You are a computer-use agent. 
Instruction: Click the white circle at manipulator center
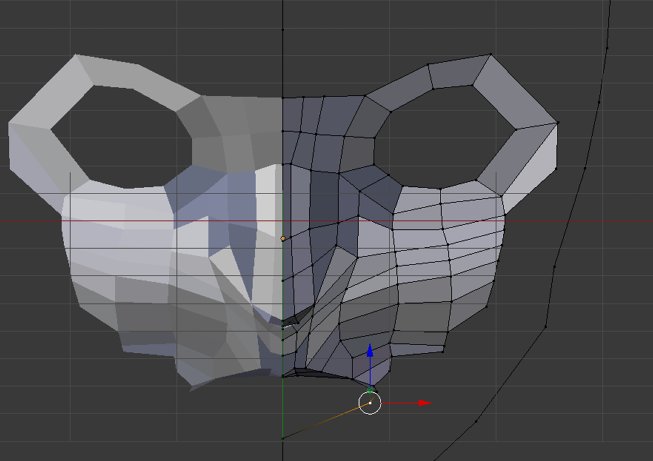pos(370,403)
